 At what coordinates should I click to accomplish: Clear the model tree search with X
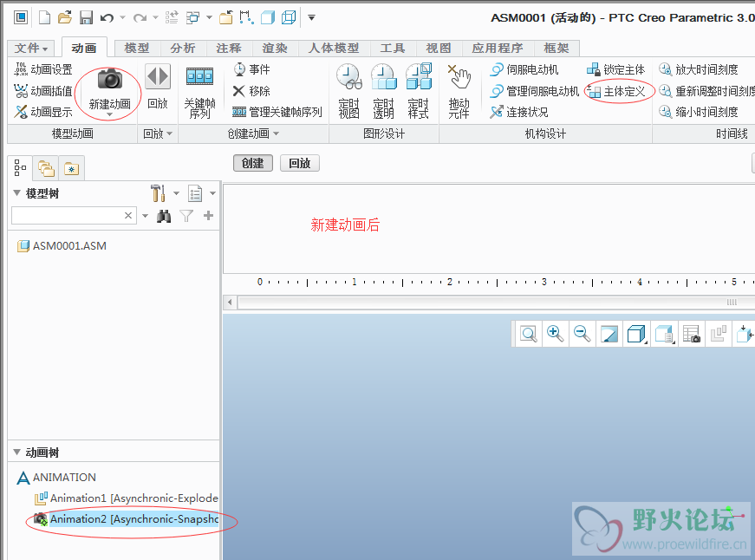(128, 215)
